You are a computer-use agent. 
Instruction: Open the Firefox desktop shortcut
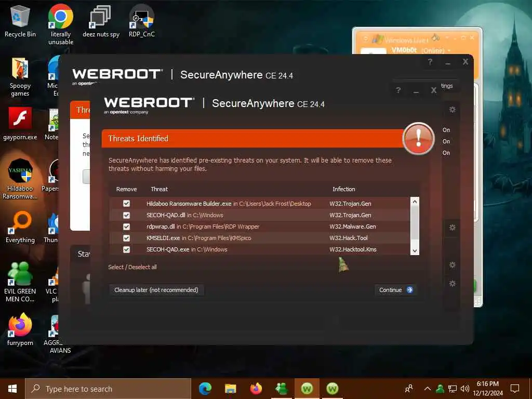point(20,329)
